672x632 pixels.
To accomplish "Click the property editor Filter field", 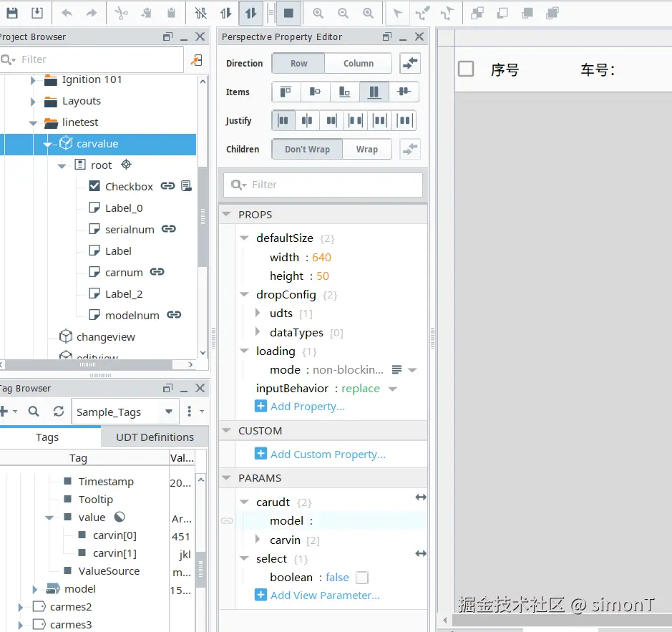I will (323, 185).
